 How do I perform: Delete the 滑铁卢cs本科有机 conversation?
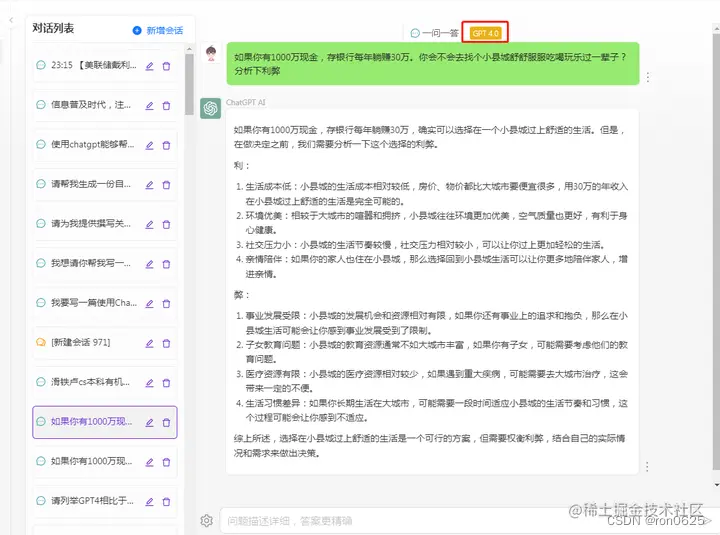(166, 383)
